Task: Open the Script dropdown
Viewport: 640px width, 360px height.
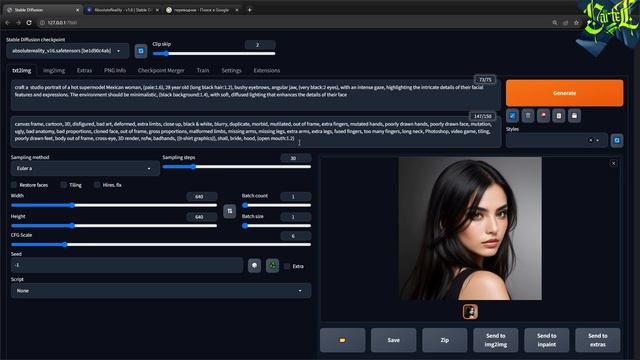Action: coord(161,291)
